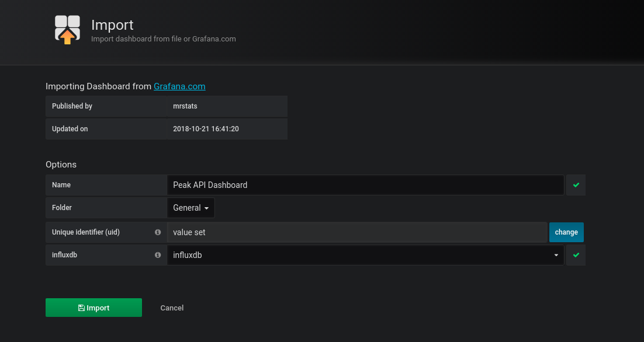The height and width of the screenshot is (342, 644).
Task: Cancel the dashboard import
Action: click(x=172, y=308)
